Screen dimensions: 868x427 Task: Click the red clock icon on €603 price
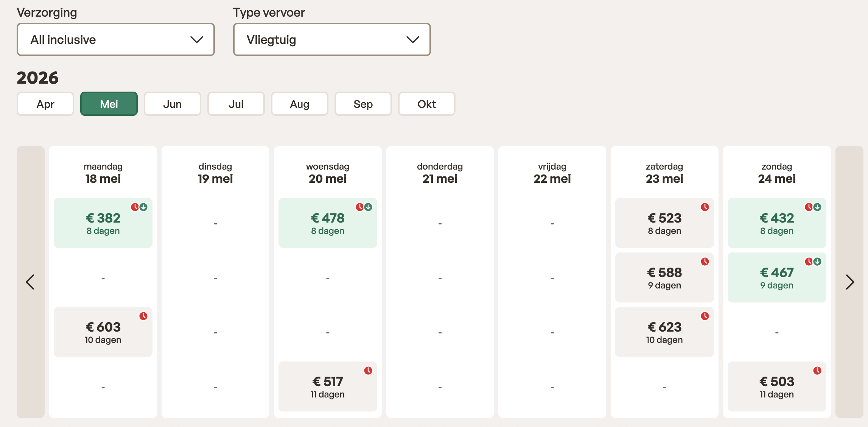pyautogui.click(x=143, y=316)
